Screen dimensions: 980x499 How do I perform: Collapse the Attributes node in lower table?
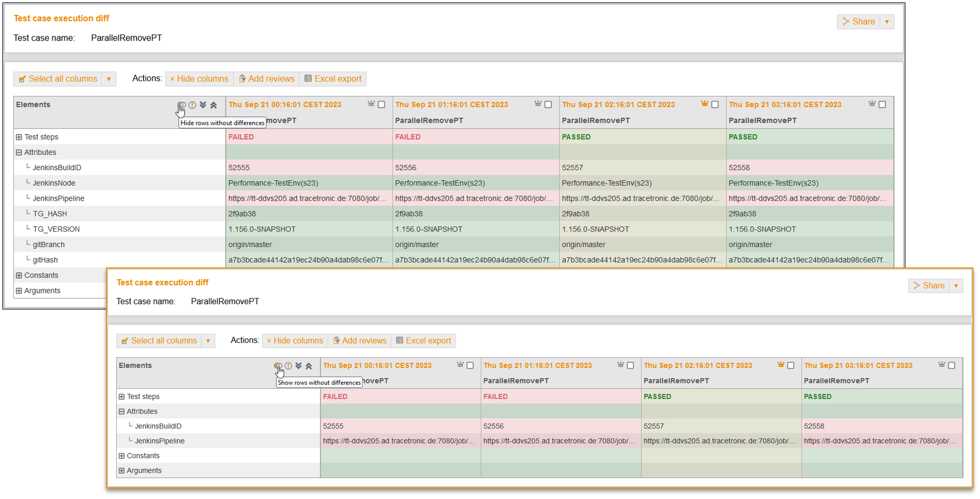click(121, 412)
